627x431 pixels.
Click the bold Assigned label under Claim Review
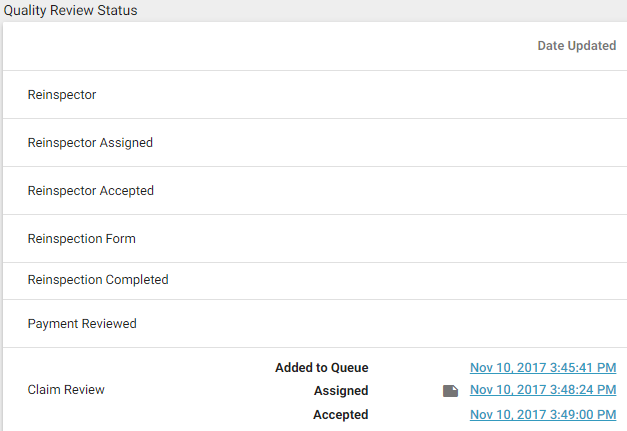click(x=340, y=391)
